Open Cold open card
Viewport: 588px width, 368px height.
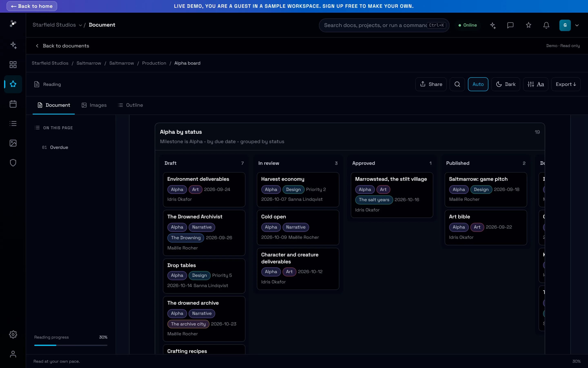[298, 227]
